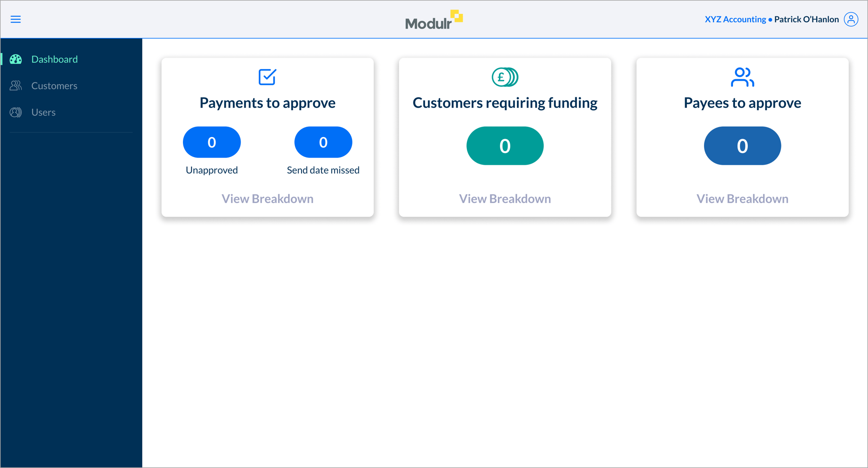The height and width of the screenshot is (468, 868).
Task: Click the checkmark icon on Payments to approve card
Action: (x=267, y=77)
